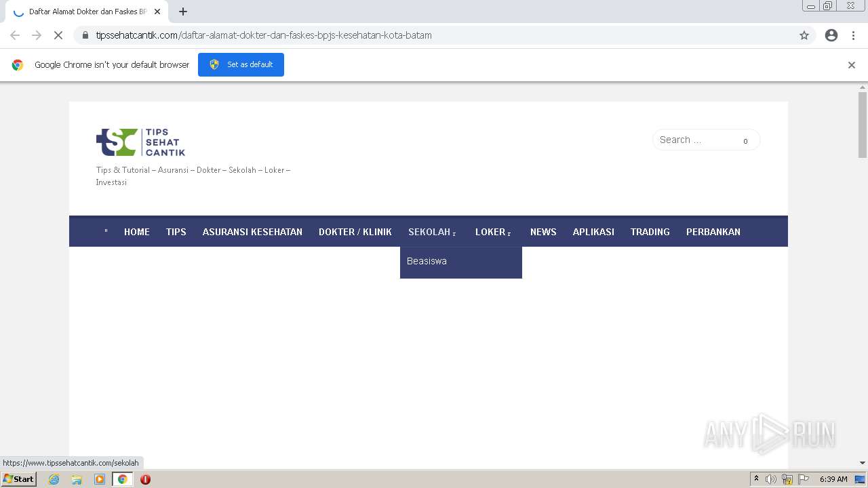Viewport: 868px width, 488px height.
Task: Click the address bar URL
Action: 264,35
